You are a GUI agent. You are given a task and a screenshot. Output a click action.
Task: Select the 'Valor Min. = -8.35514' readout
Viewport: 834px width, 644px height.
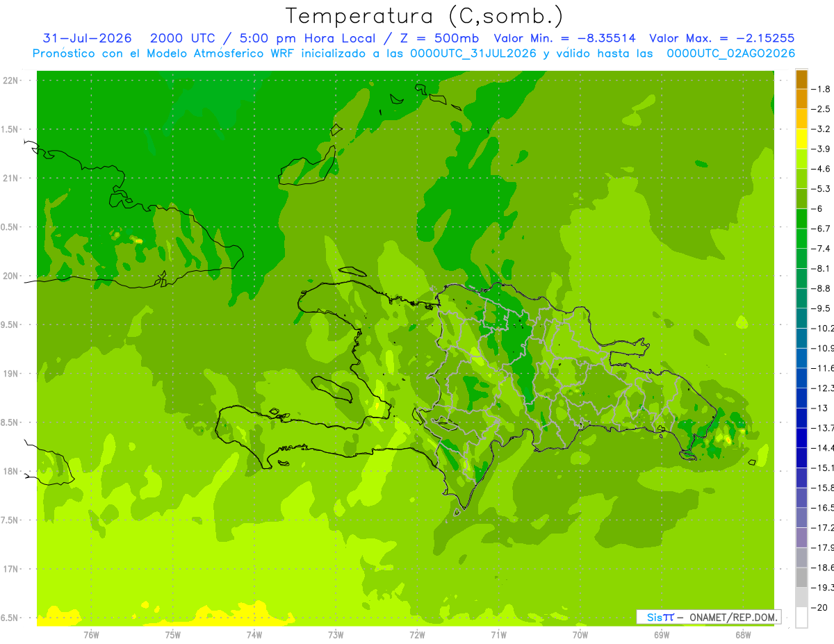pos(564,38)
